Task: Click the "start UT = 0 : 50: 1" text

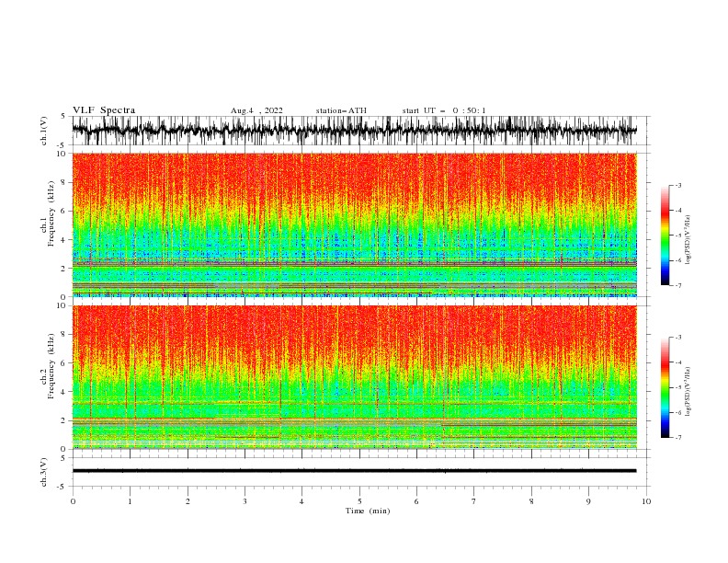Action: pos(444,110)
